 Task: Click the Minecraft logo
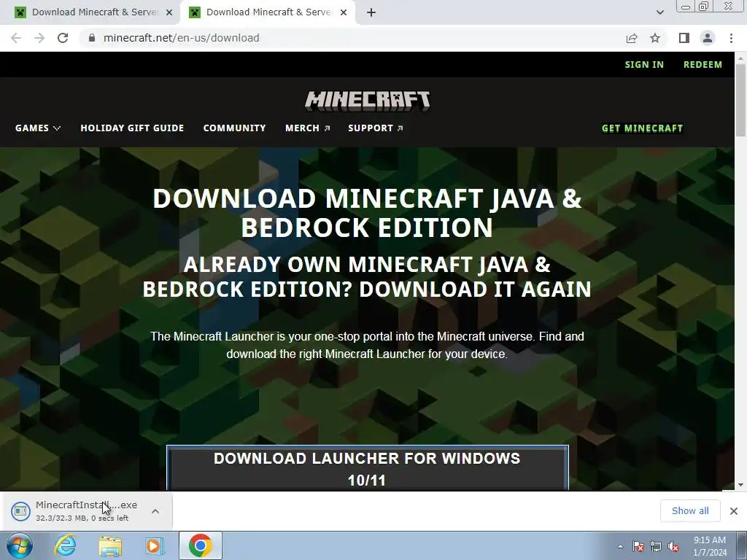(368, 101)
